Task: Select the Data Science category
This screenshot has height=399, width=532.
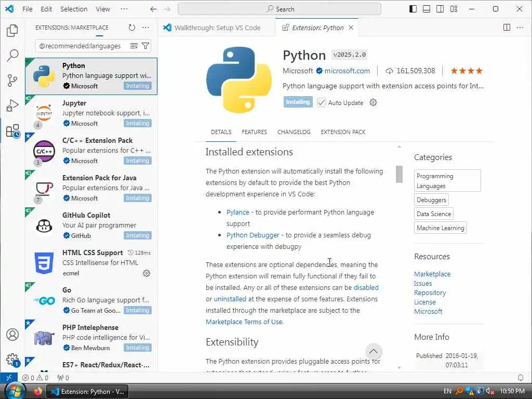Action: 434,214
